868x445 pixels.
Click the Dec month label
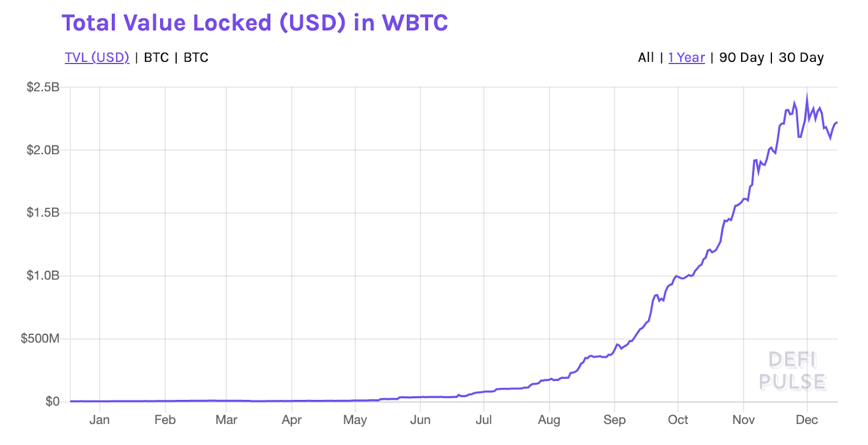coord(807,420)
